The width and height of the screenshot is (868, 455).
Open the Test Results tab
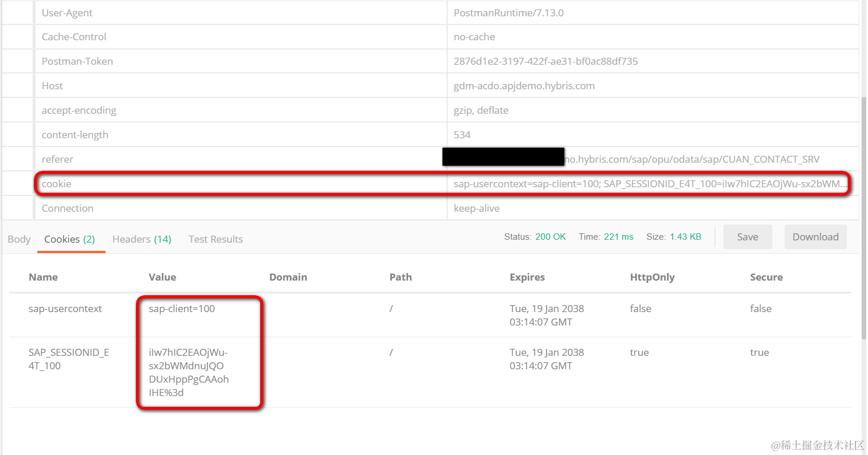(216, 239)
